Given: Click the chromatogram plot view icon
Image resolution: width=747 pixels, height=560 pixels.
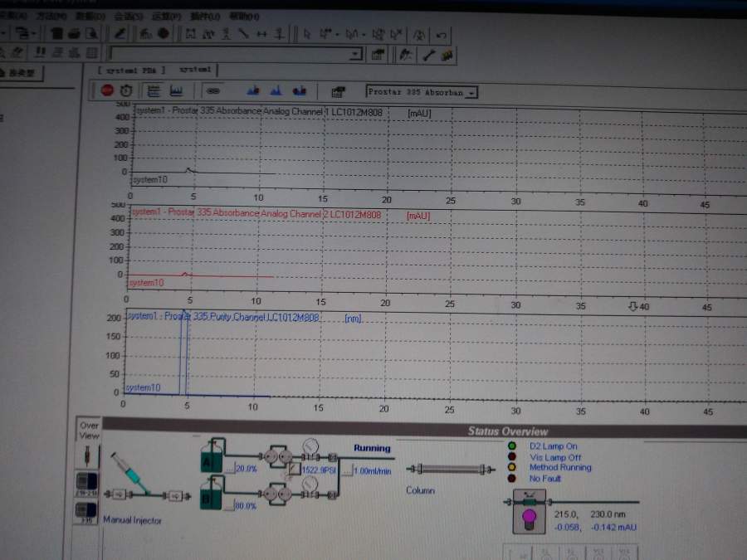Looking at the screenshot, I should [176, 90].
